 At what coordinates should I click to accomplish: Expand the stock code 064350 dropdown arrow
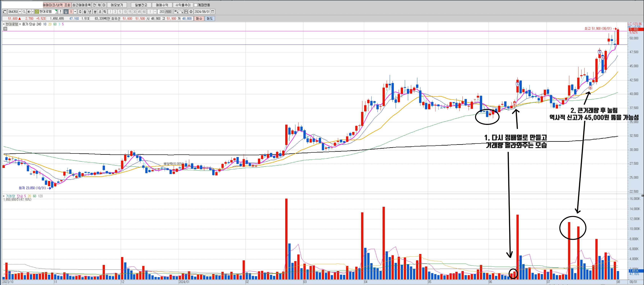20,12
